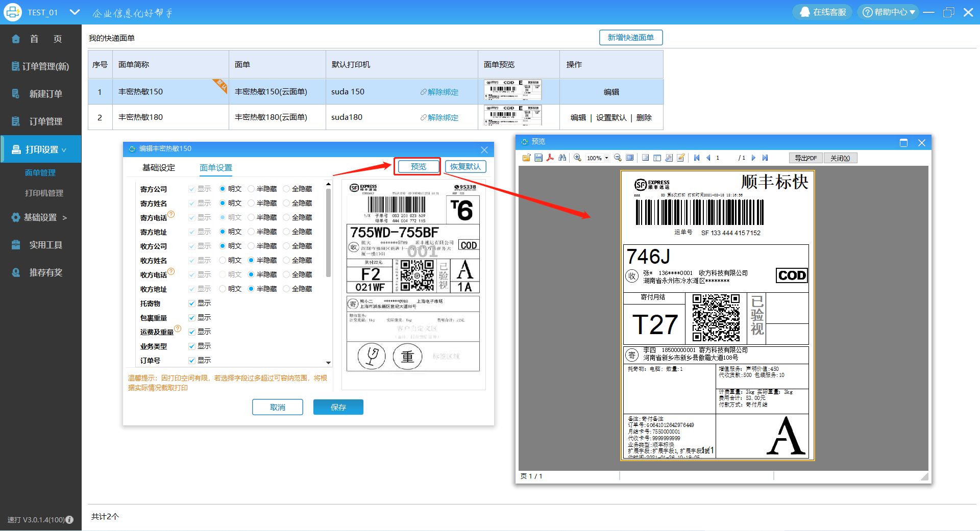Click 解除绑定 link for suda180

click(439, 117)
